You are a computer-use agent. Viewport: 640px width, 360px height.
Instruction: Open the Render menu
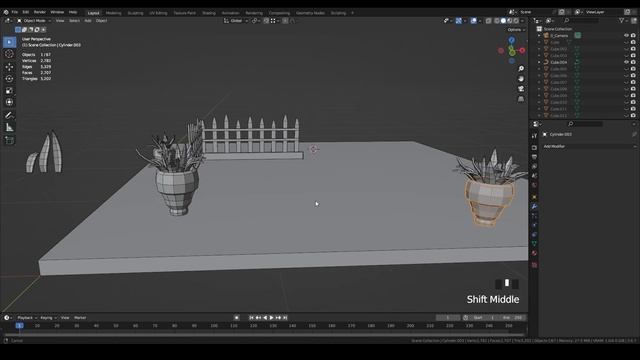click(40, 12)
